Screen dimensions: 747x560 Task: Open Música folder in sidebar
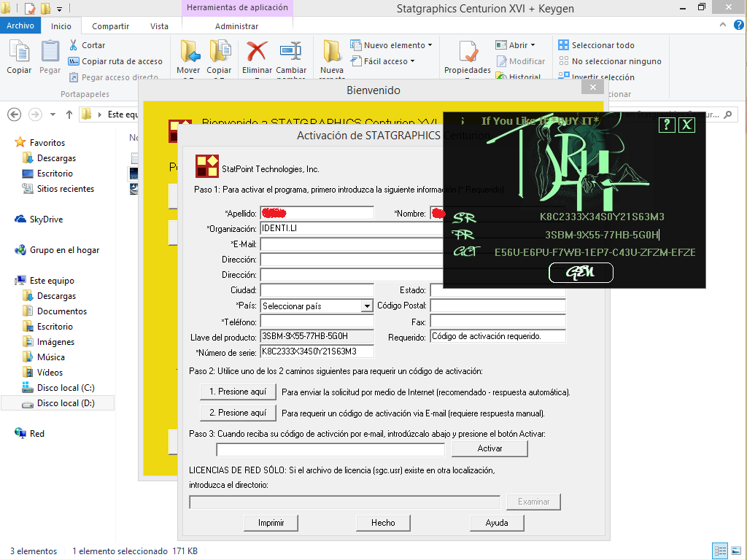[44, 357]
